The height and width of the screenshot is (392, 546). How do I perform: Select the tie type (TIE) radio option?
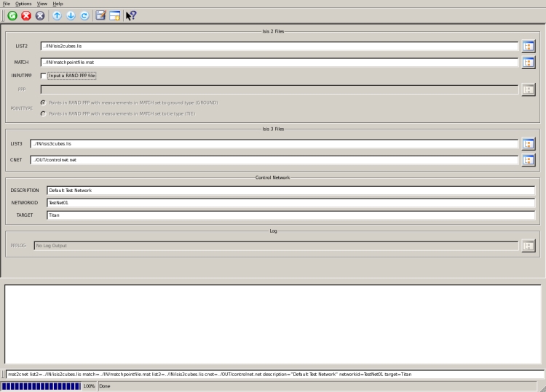click(x=44, y=113)
